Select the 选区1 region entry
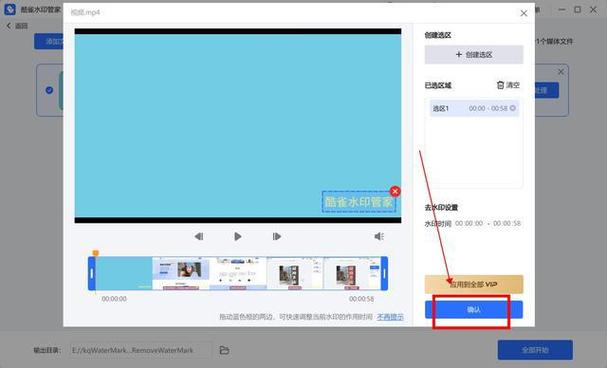This screenshot has width=607, height=368. pyautogui.click(x=474, y=108)
